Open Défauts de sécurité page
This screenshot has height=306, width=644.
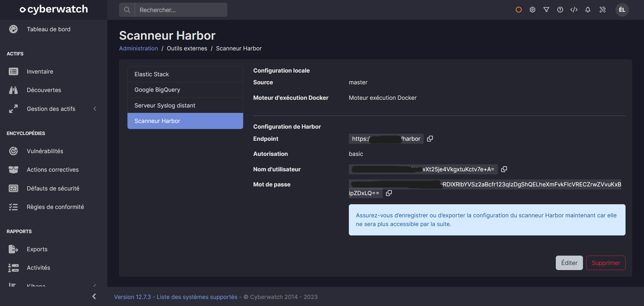point(53,188)
